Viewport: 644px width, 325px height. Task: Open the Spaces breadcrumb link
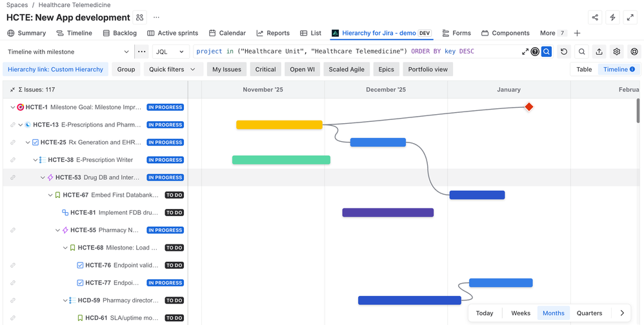pyautogui.click(x=17, y=5)
